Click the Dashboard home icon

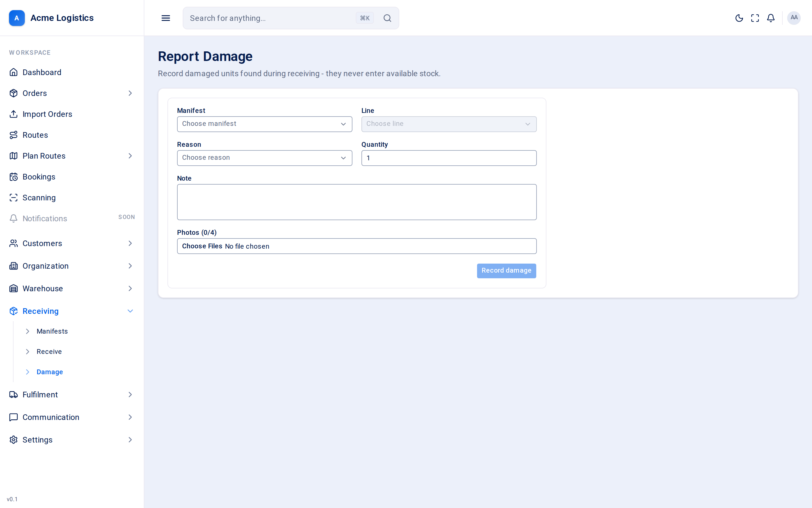(x=14, y=72)
